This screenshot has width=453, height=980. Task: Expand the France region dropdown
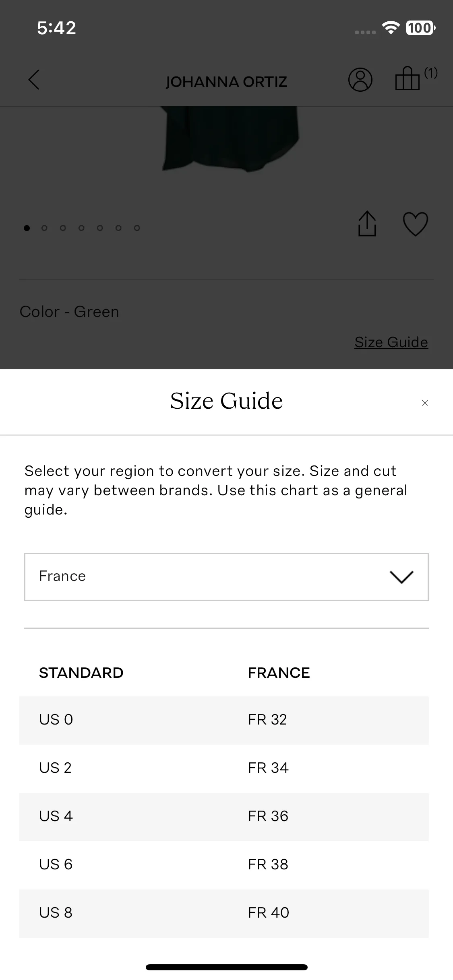tap(226, 577)
